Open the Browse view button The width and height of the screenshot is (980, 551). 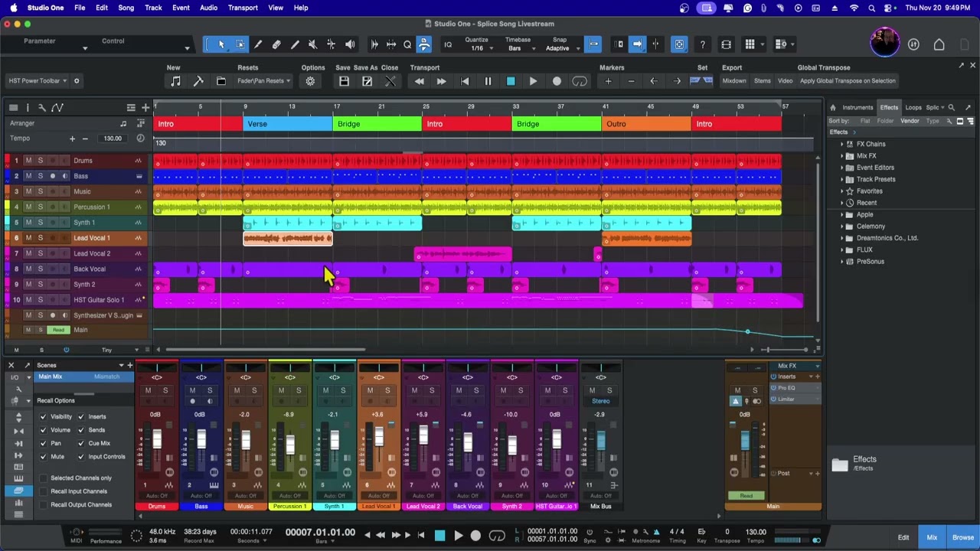963,538
